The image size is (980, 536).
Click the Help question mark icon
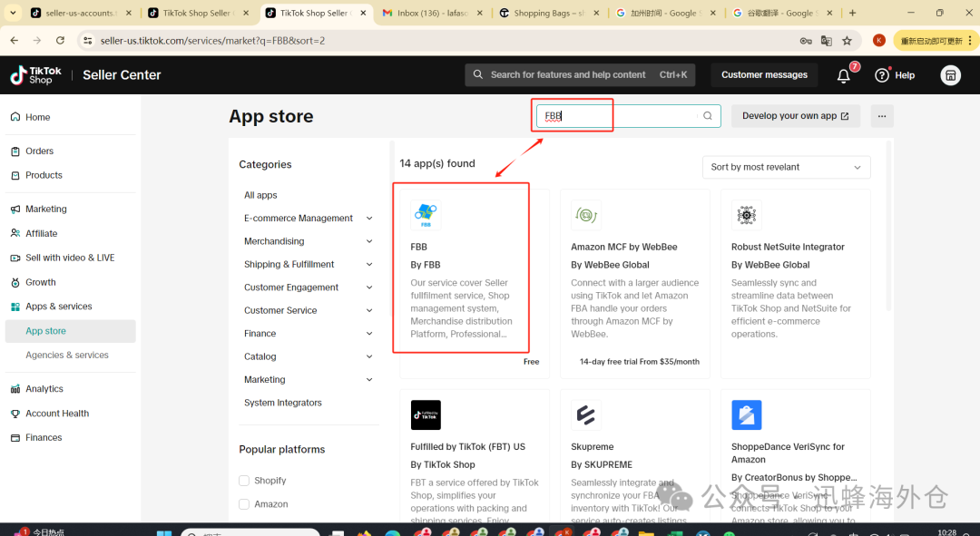(x=881, y=75)
